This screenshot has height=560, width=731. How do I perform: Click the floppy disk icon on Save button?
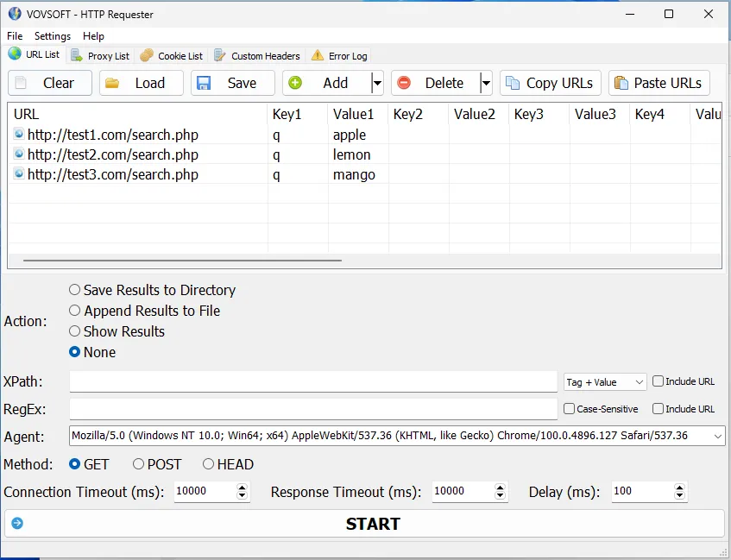click(x=204, y=83)
